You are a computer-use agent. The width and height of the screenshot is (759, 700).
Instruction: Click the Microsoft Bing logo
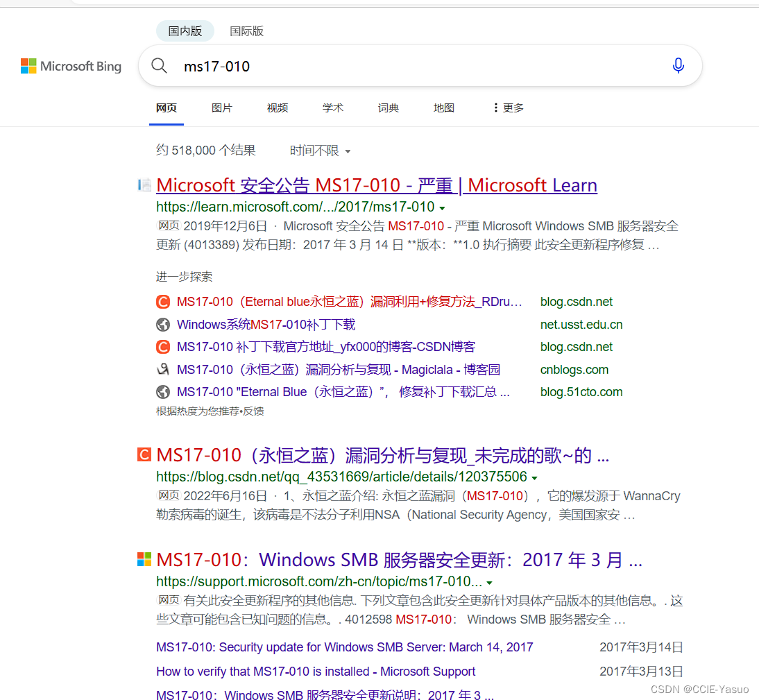[71, 66]
